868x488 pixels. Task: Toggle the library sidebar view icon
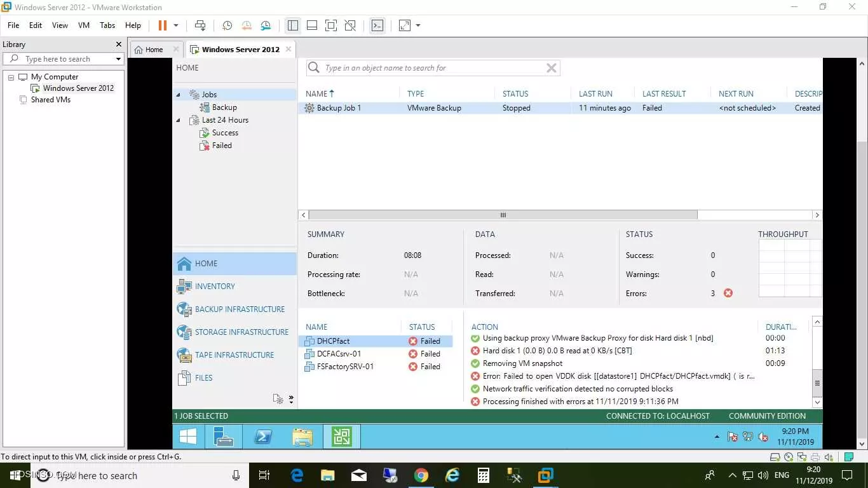(293, 25)
